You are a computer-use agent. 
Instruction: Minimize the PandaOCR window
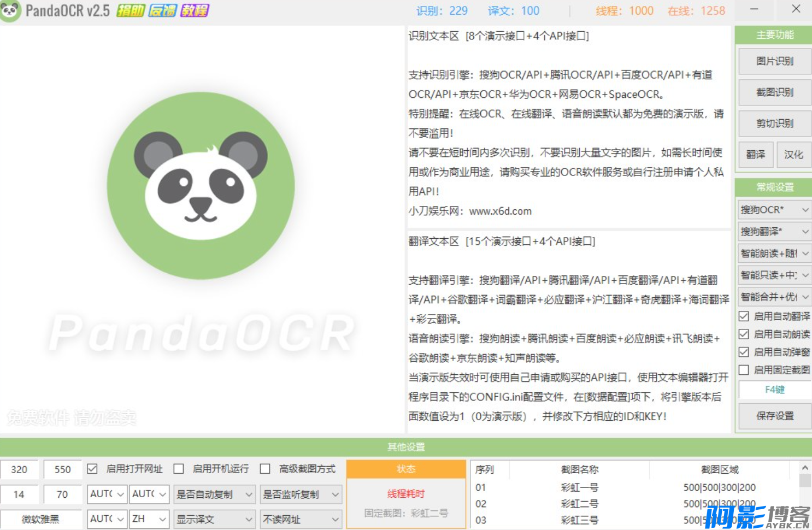pyautogui.click(x=754, y=9)
